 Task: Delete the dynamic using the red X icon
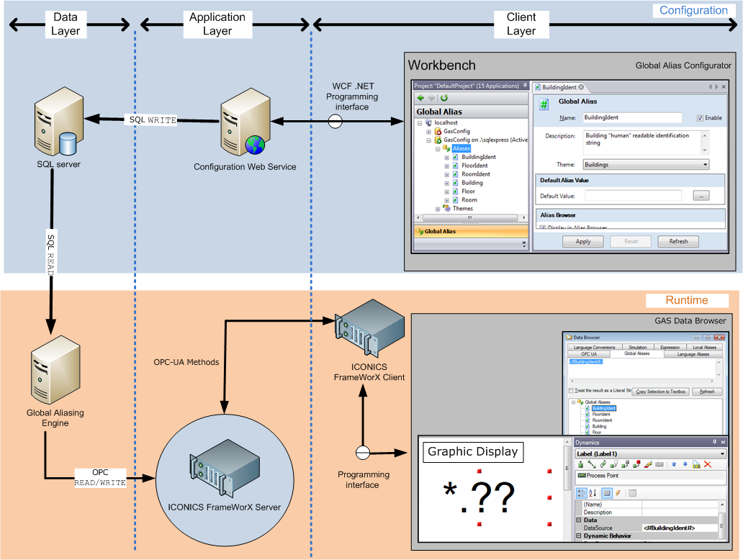pyautogui.click(x=708, y=464)
